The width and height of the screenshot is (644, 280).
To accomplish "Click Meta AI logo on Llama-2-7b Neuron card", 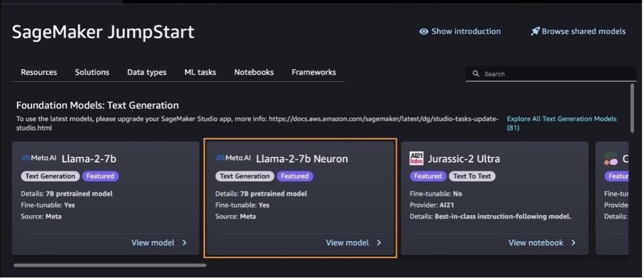I will coord(233,158).
